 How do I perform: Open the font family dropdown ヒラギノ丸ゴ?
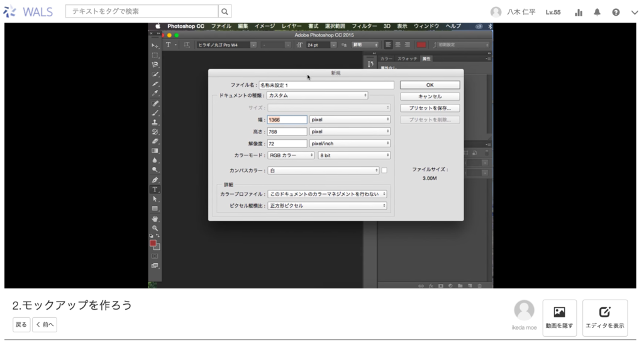click(226, 45)
